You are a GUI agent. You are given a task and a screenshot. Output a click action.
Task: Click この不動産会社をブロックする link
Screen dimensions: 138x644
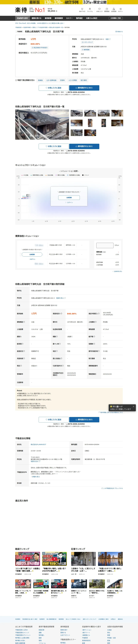[x=112, y=488]
